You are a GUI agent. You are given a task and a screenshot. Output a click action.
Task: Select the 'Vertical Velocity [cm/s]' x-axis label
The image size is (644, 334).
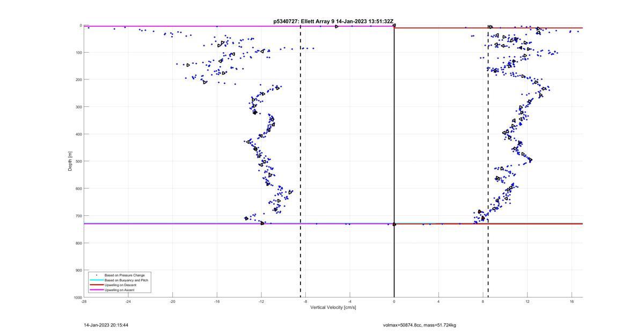[x=333, y=308]
